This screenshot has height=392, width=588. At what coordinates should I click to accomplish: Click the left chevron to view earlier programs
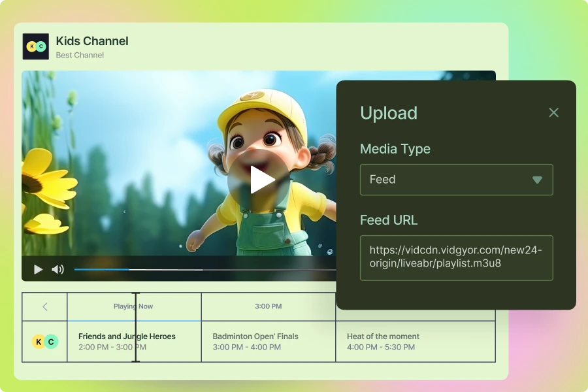click(x=44, y=306)
